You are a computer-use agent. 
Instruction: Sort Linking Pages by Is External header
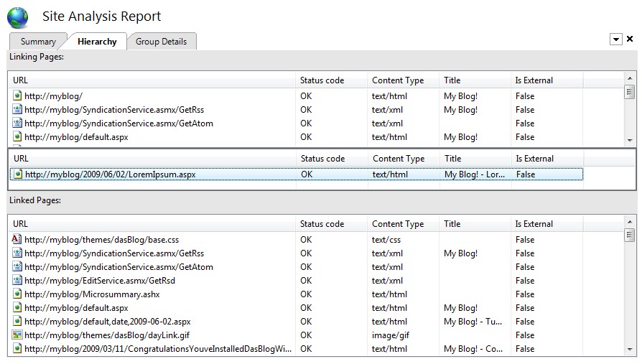(547, 80)
